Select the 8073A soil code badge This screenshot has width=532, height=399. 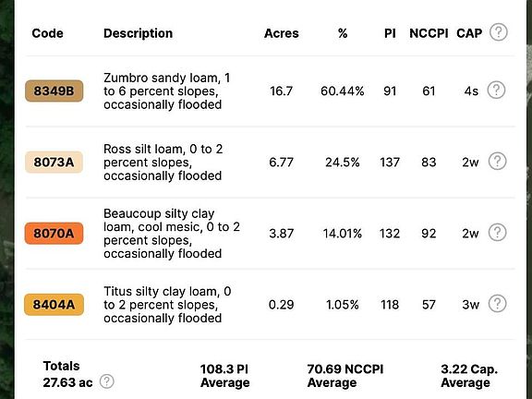[54, 163]
